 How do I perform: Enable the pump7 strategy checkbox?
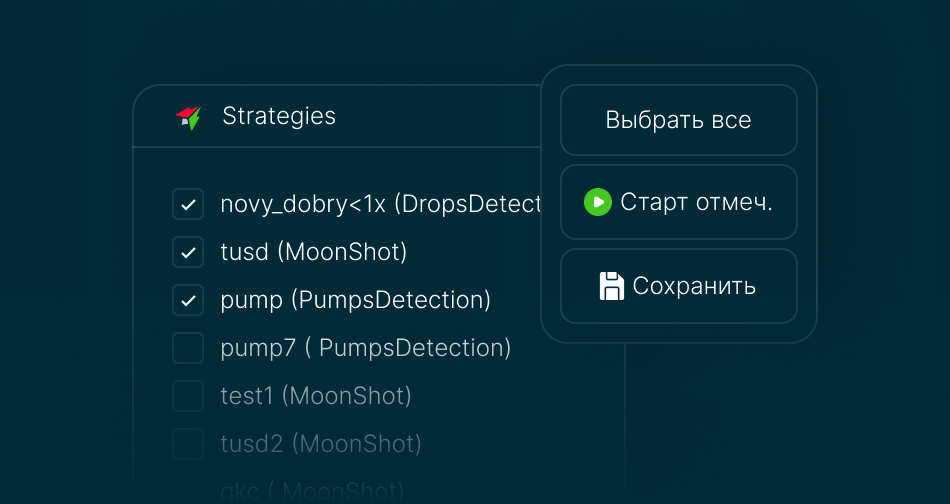188,348
